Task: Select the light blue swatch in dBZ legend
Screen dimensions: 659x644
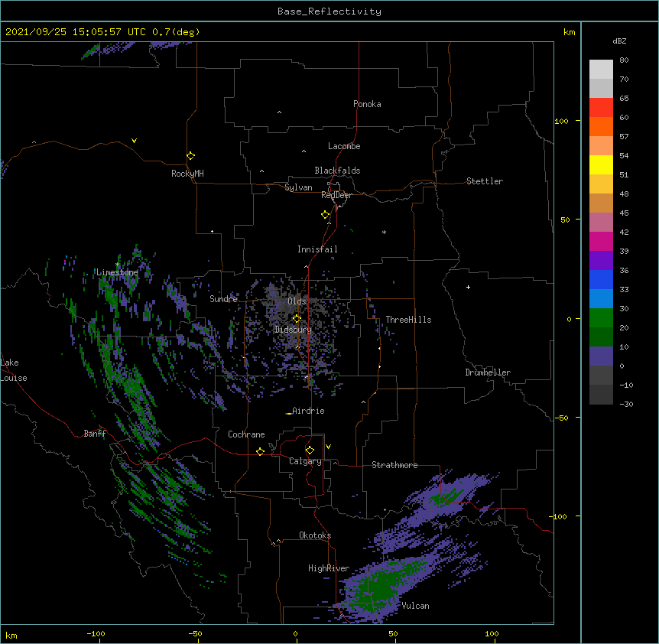Action: click(601, 299)
